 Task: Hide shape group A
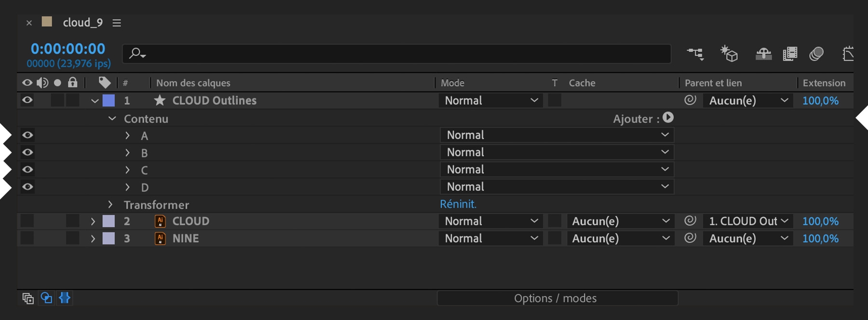click(27, 135)
